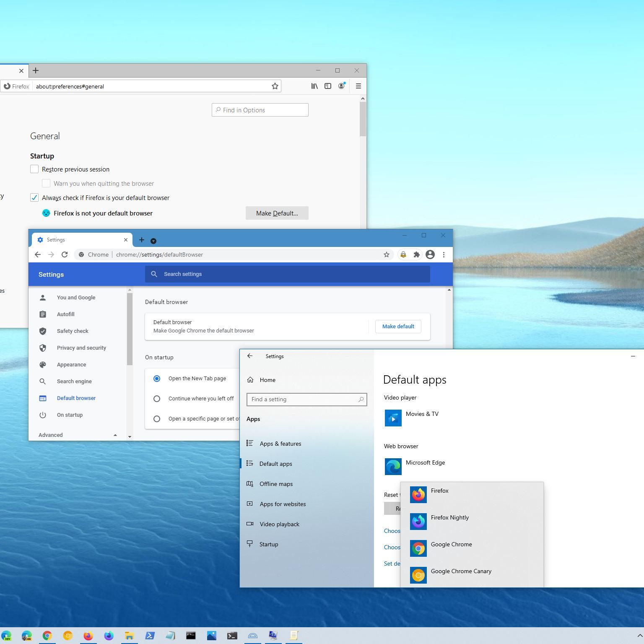Open Chrome extensions puzzle icon
The image size is (644, 644).
pos(416,254)
